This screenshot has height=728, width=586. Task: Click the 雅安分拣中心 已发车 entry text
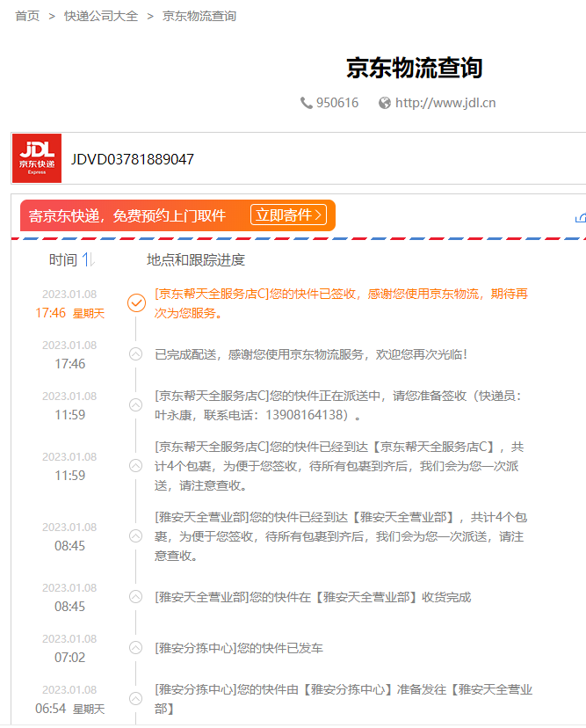pyautogui.click(x=238, y=648)
